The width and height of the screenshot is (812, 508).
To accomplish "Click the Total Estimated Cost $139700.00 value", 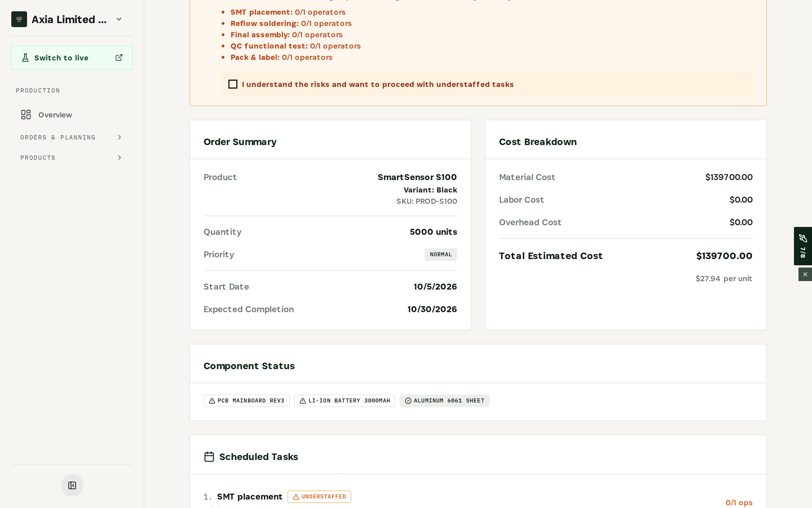I will coord(724,256).
